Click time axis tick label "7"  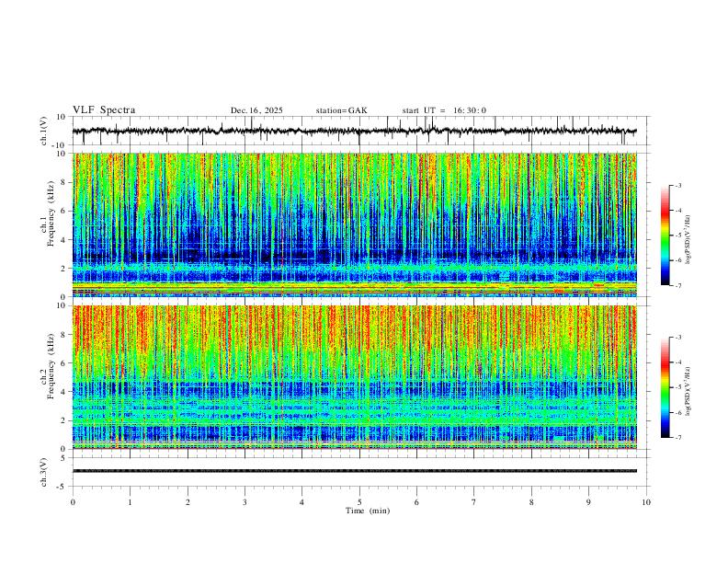(474, 502)
